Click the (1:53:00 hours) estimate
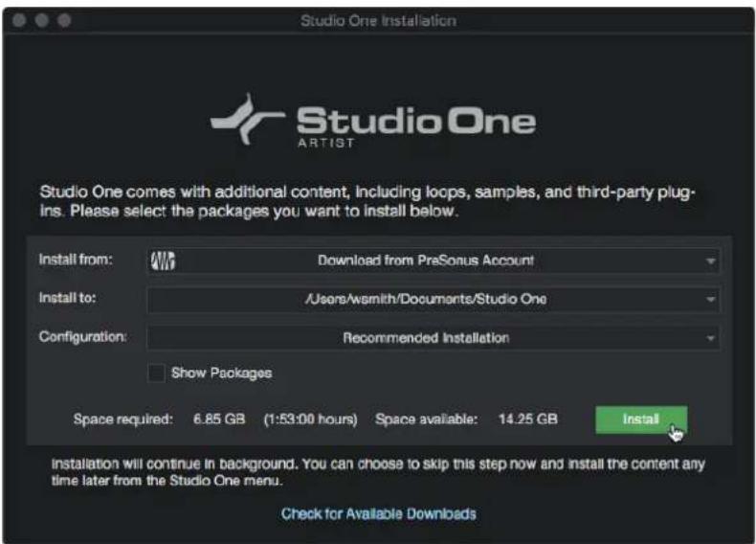756x544 pixels. click(x=310, y=419)
